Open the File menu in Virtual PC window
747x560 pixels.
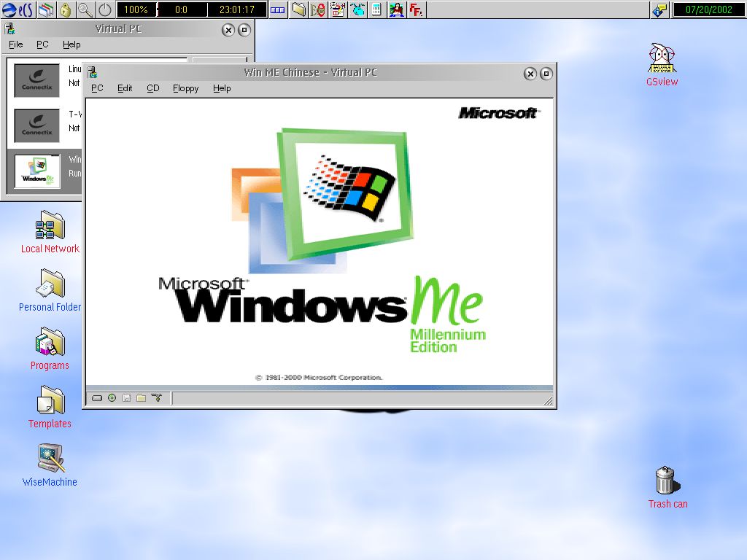(x=16, y=44)
